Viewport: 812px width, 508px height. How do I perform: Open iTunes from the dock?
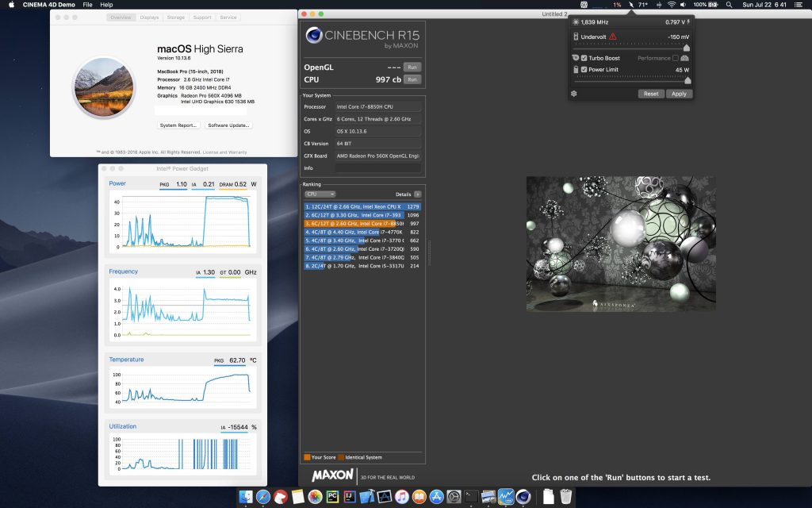[x=402, y=497]
